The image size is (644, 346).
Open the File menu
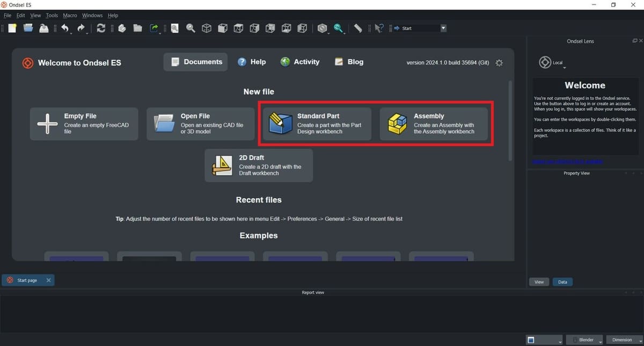[x=7, y=16]
